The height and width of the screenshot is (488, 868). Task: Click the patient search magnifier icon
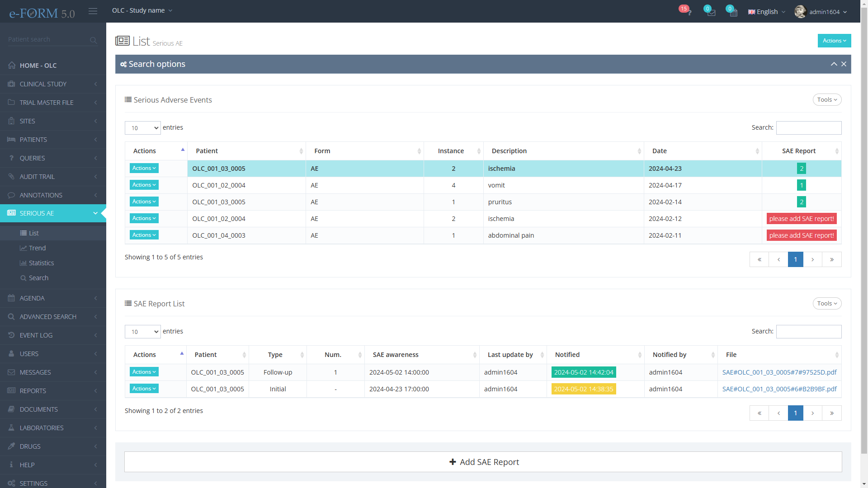tap(93, 40)
